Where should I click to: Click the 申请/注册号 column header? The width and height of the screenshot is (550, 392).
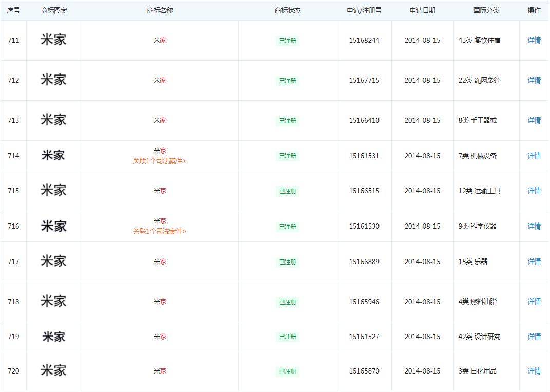click(x=364, y=10)
